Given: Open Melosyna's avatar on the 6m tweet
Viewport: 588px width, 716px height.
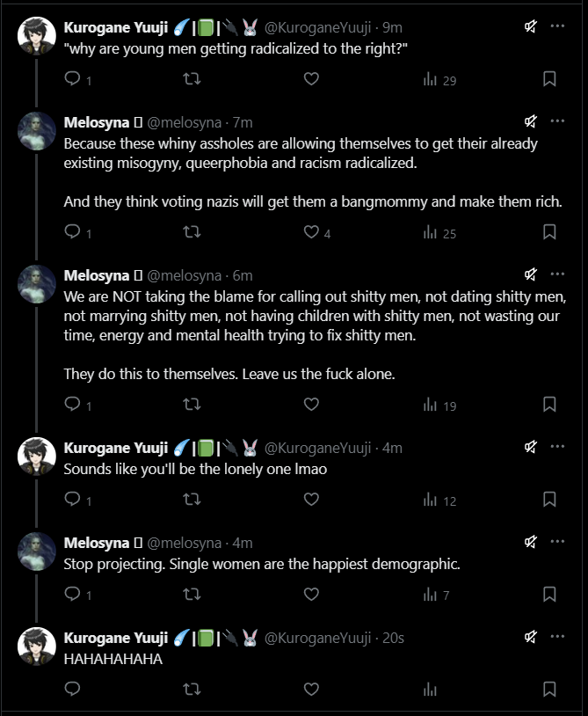Looking at the screenshot, I should pyautogui.click(x=37, y=283).
